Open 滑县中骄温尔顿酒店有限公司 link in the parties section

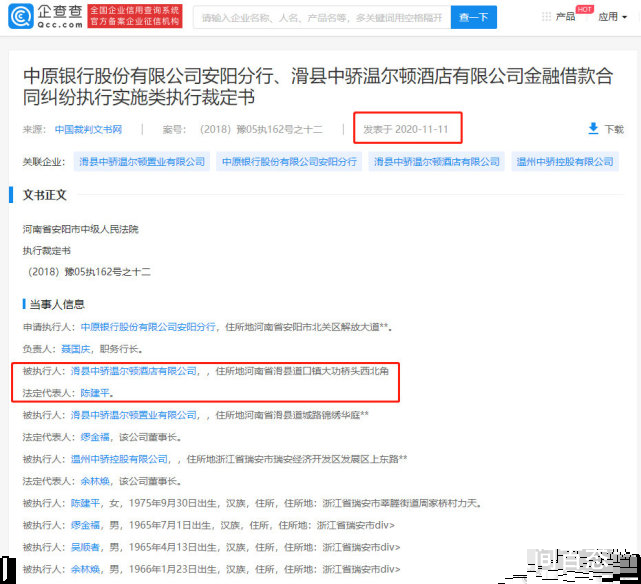pyautogui.click(x=134, y=371)
